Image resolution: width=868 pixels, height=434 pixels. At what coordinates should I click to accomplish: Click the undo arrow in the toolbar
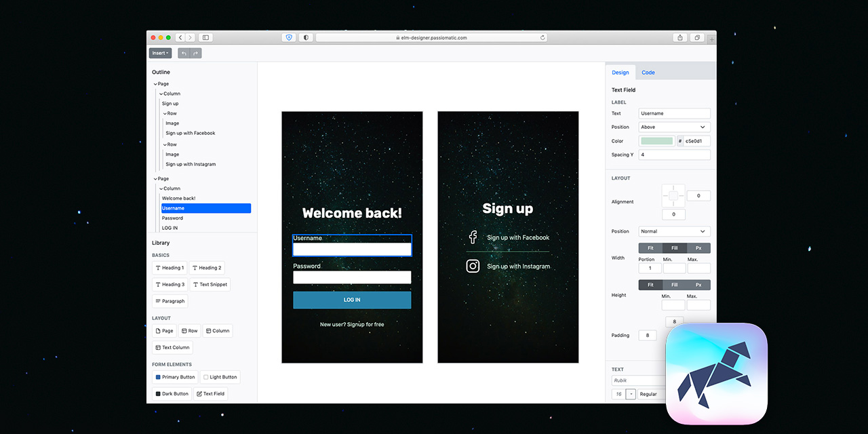184,54
